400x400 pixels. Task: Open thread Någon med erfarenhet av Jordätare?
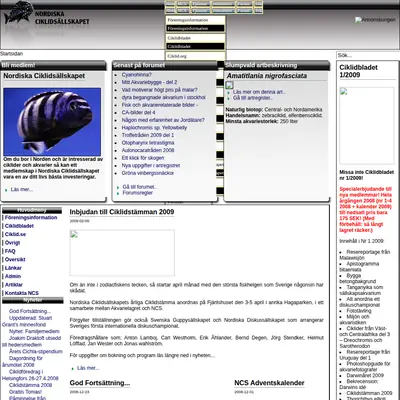(163, 120)
